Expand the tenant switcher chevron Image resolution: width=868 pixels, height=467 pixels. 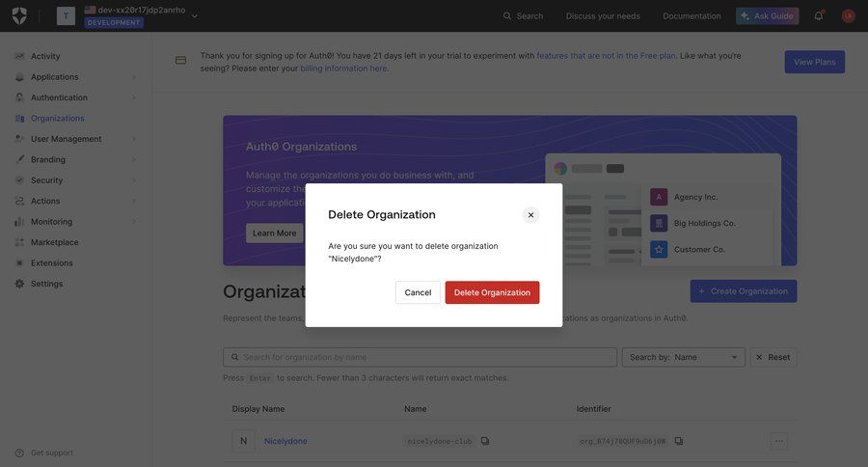tap(194, 16)
